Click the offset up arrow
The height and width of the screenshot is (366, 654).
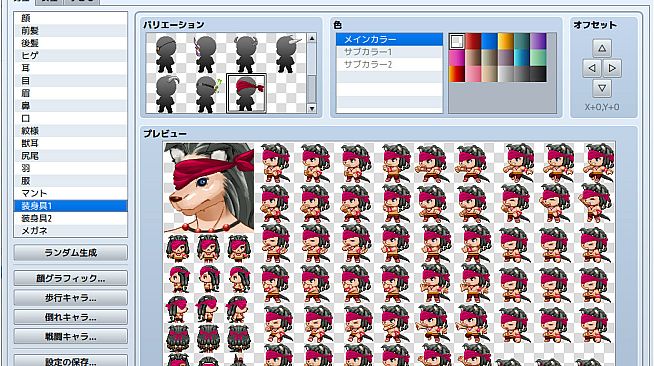pos(602,48)
